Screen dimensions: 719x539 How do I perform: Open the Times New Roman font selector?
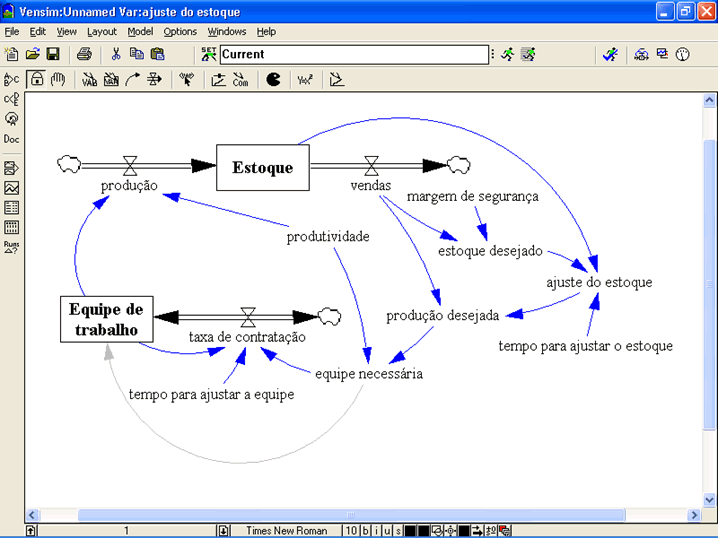click(285, 530)
